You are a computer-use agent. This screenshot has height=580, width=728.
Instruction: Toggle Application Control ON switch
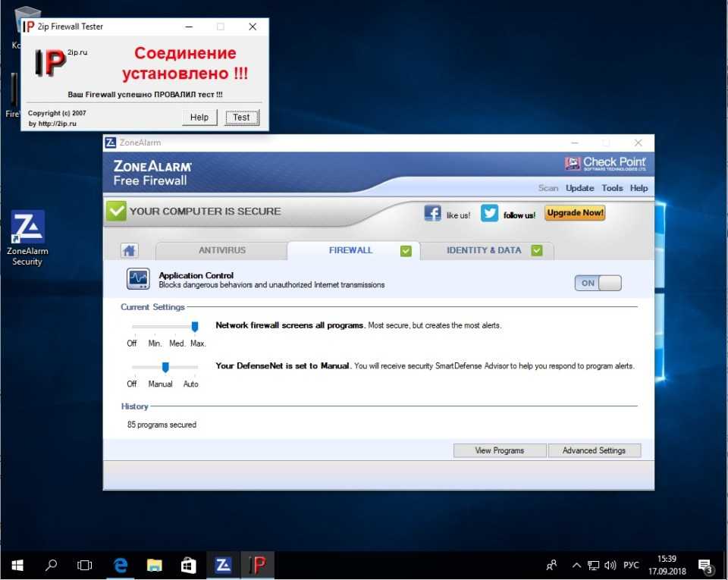point(598,283)
